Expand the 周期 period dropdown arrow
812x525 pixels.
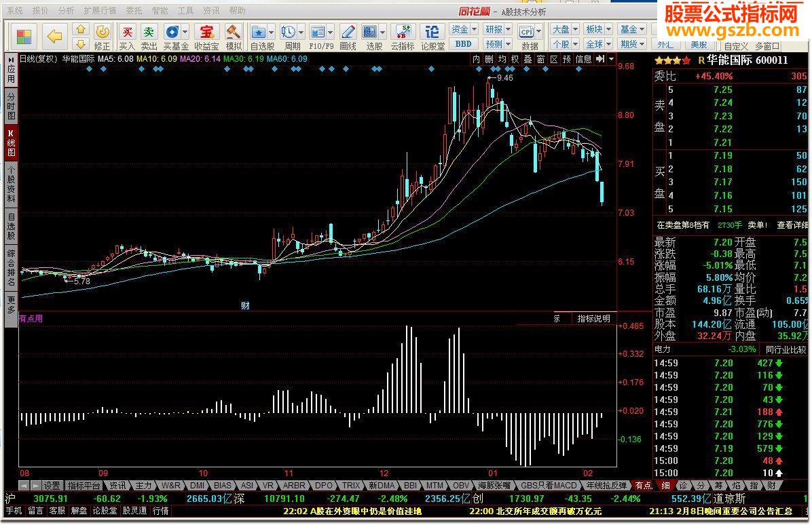[301, 32]
